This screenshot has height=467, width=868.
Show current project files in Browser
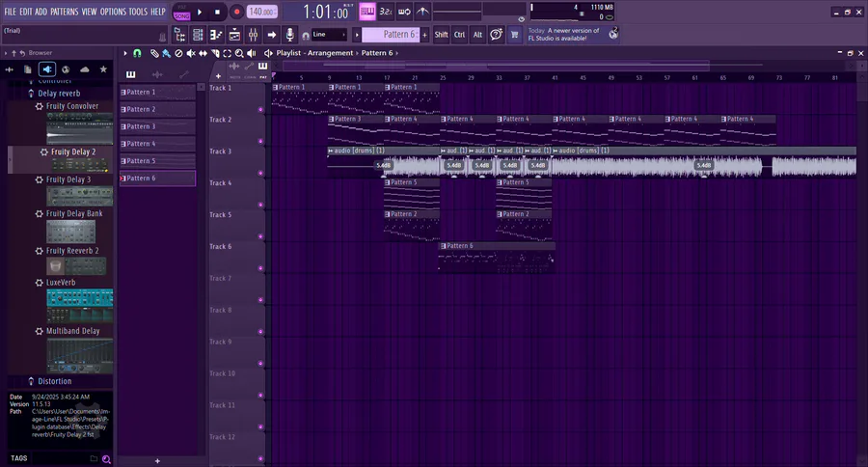[28, 69]
